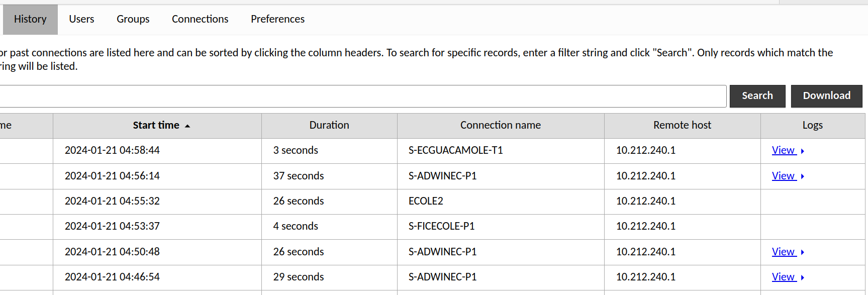868x295 pixels.
Task: Focus the history filter input field
Action: [362, 96]
